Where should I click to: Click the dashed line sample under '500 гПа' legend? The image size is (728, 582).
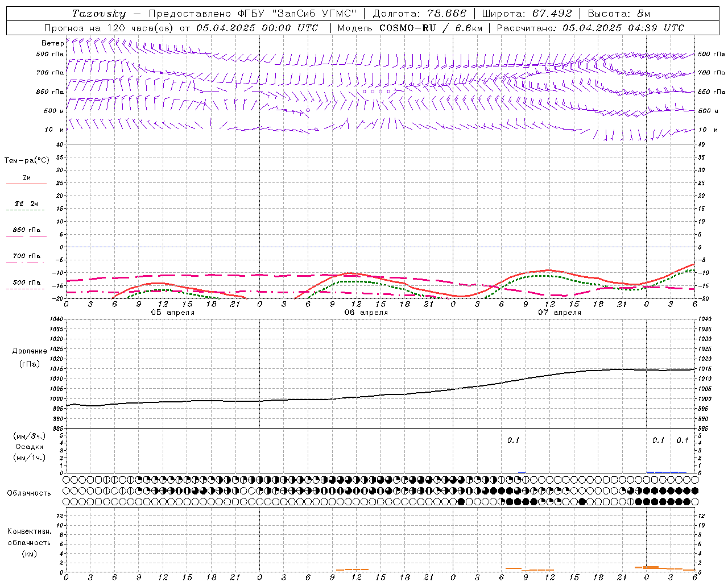(x=26, y=289)
